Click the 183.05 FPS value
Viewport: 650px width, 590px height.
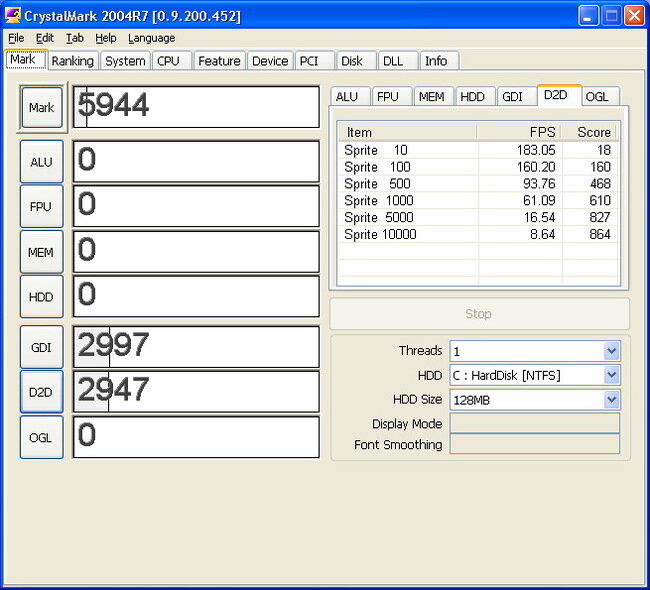[536, 150]
